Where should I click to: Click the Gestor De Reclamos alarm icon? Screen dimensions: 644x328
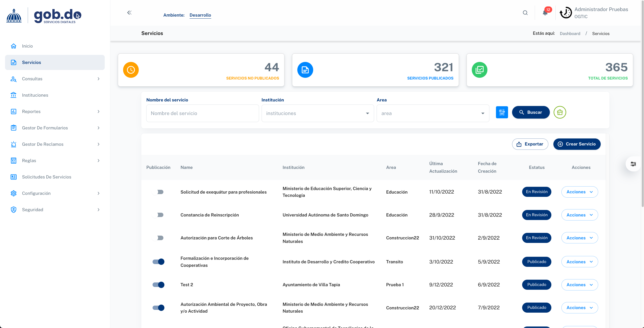click(x=14, y=144)
